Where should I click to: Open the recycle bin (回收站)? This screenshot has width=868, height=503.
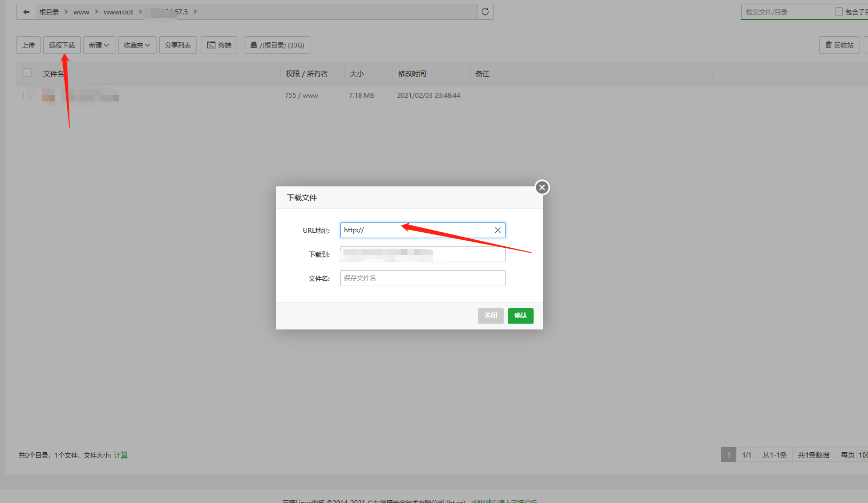pyautogui.click(x=839, y=45)
